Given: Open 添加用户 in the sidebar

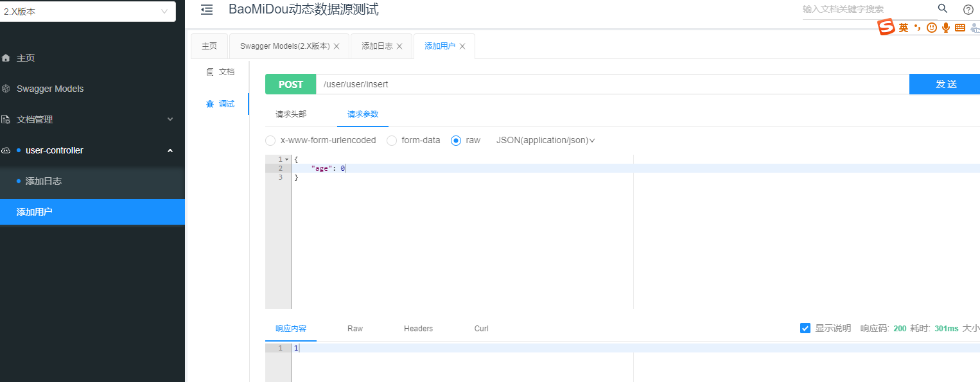Looking at the screenshot, I should (x=92, y=212).
